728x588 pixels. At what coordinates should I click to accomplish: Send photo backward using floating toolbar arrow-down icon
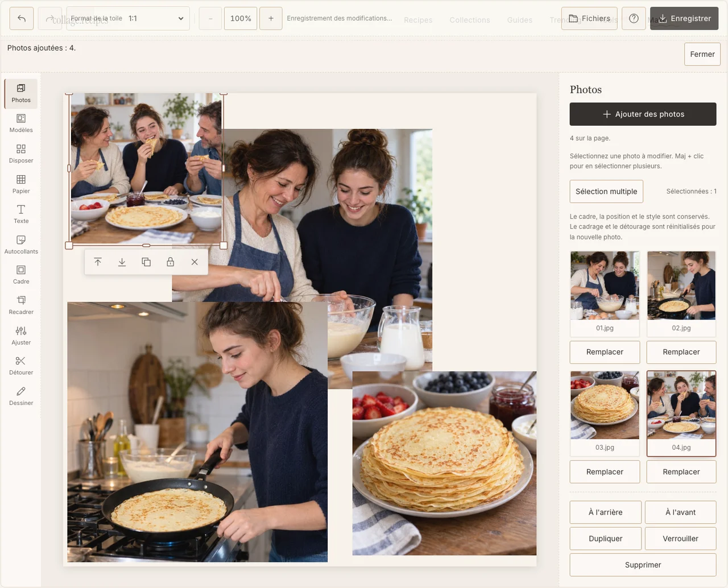pyautogui.click(x=122, y=262)
